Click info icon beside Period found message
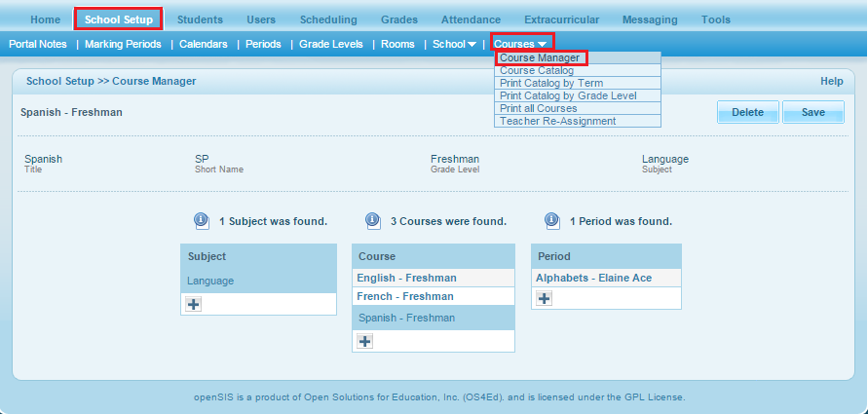Viewport: 868px width, 414px height. coord(551,220)
